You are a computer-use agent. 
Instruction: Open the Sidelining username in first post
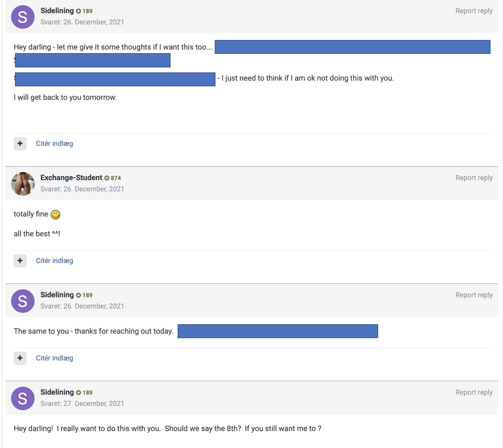click(x=57, y=11)
